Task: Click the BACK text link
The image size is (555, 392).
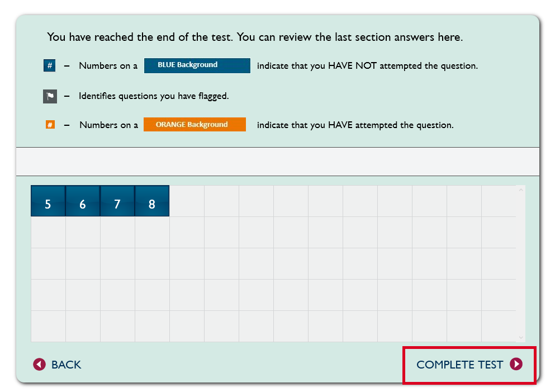Action: point(66,365)
